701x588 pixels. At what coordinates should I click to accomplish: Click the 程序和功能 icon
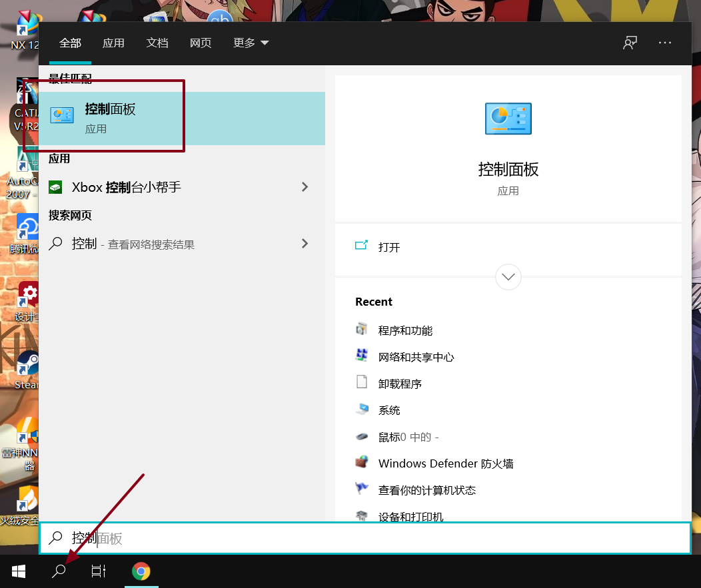coord(362,330)
